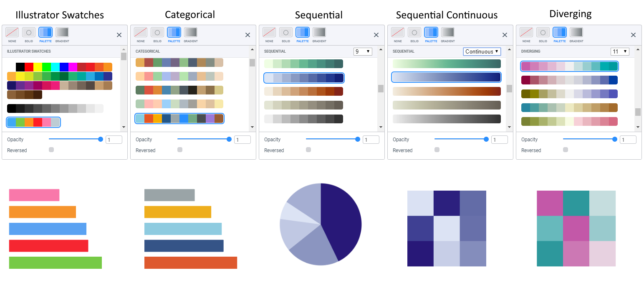Enable Reversed in the Diverging panel
This screenshot has height=283, width=644.
pos(566,149)
